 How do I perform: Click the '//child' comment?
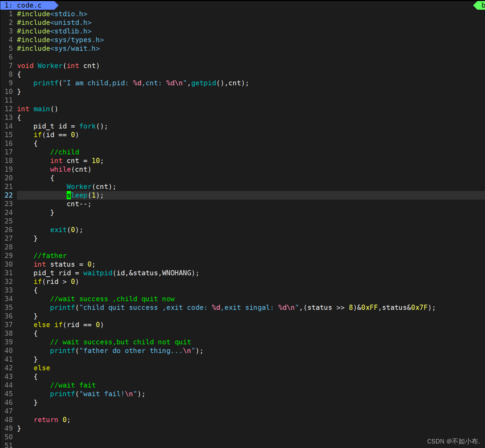click(65, 152)
